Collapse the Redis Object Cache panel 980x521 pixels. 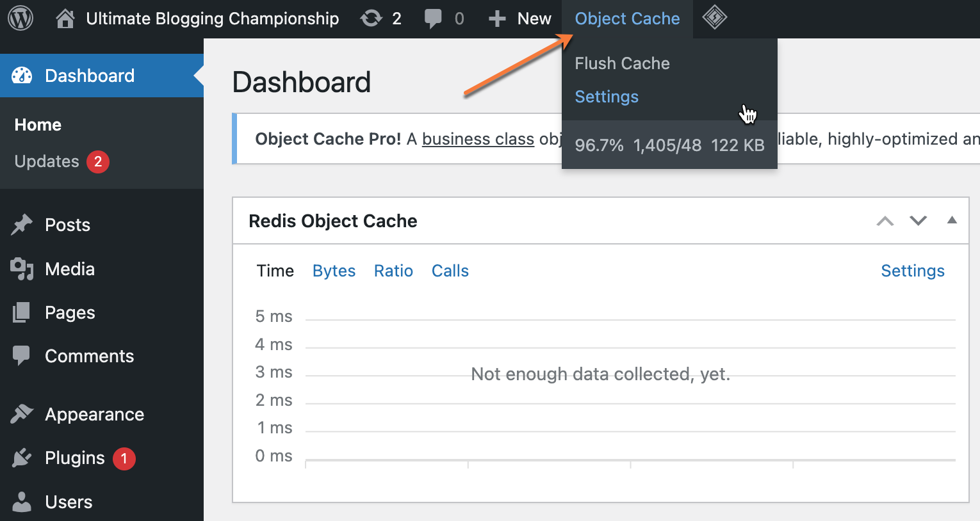[x=952, y=220]
